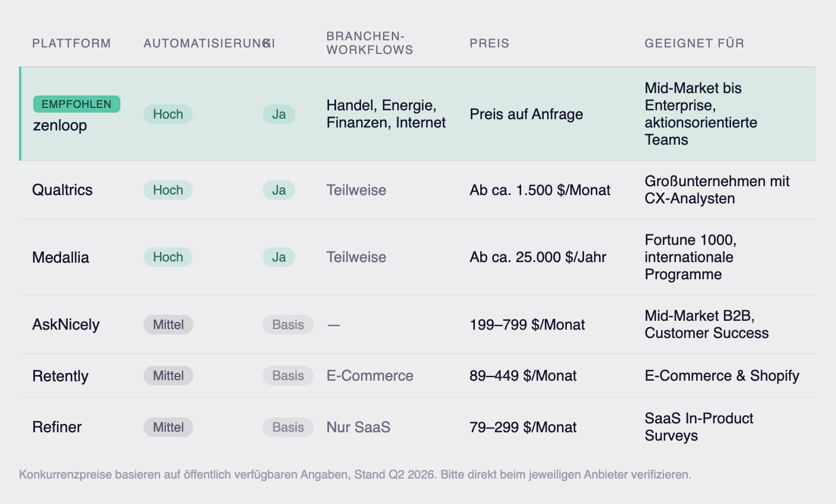Click the Retently platform name
Image resolution: width=836 pixels, height=504 pixels.
60,376
